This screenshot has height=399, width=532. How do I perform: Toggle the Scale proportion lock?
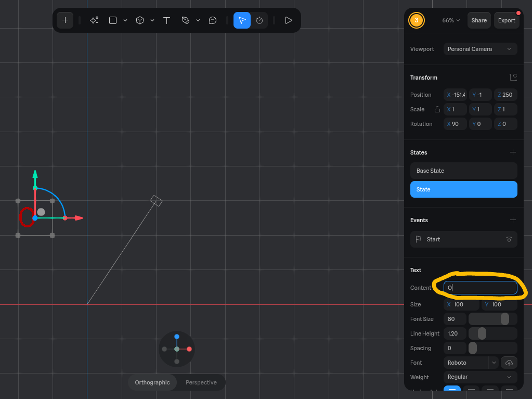(437, 109)
